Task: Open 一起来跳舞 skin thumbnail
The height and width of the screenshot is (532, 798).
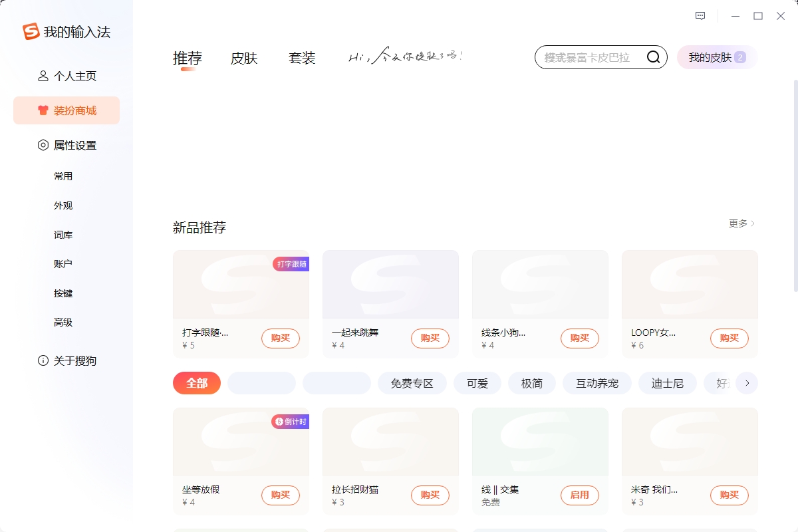Action: 390,285
